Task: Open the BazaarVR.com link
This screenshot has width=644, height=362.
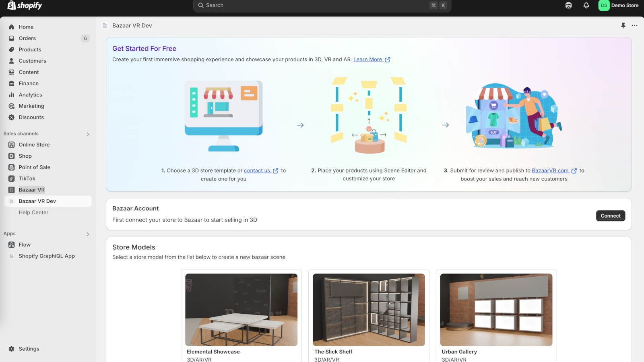Action: click(x=554, y=171)
